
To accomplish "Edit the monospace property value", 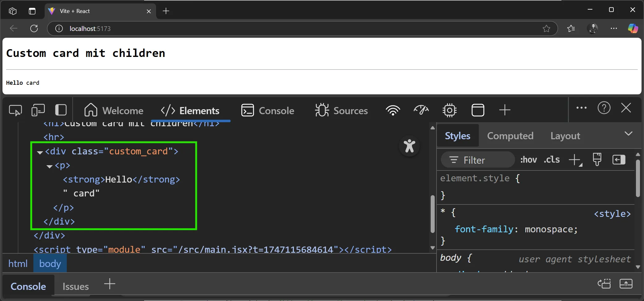I will coord(549,229).
